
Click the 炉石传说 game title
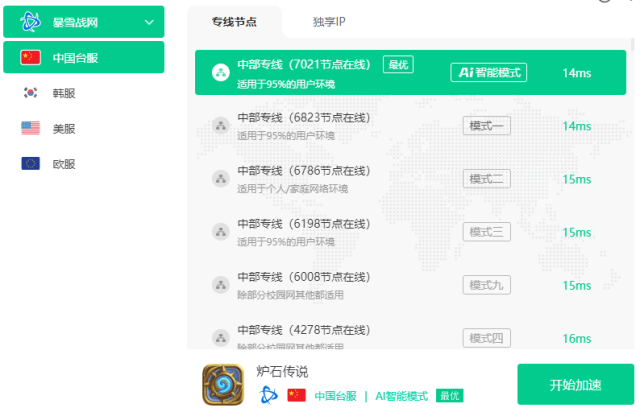click(282, 371)
